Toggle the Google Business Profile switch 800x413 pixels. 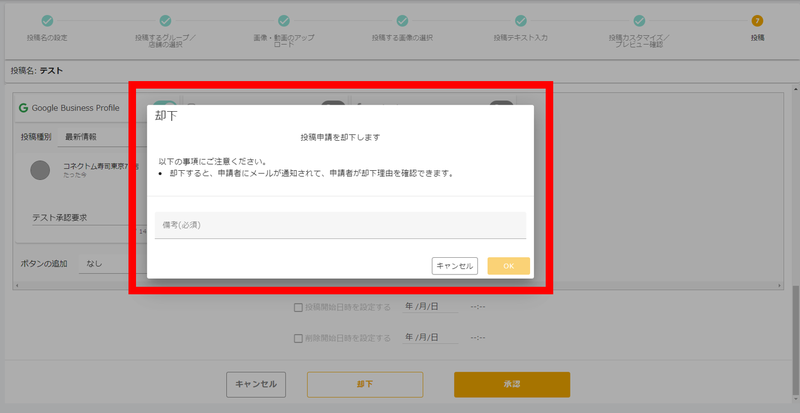[165, 105]
